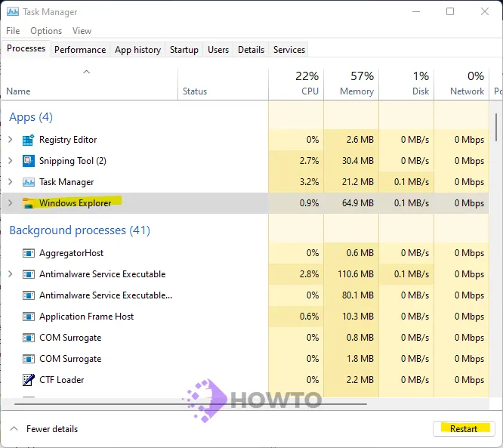Click icon of COM Surrogate using 1.8 MB
The image size is (503, 448).
pyautogui.click(x=28, y=359)
